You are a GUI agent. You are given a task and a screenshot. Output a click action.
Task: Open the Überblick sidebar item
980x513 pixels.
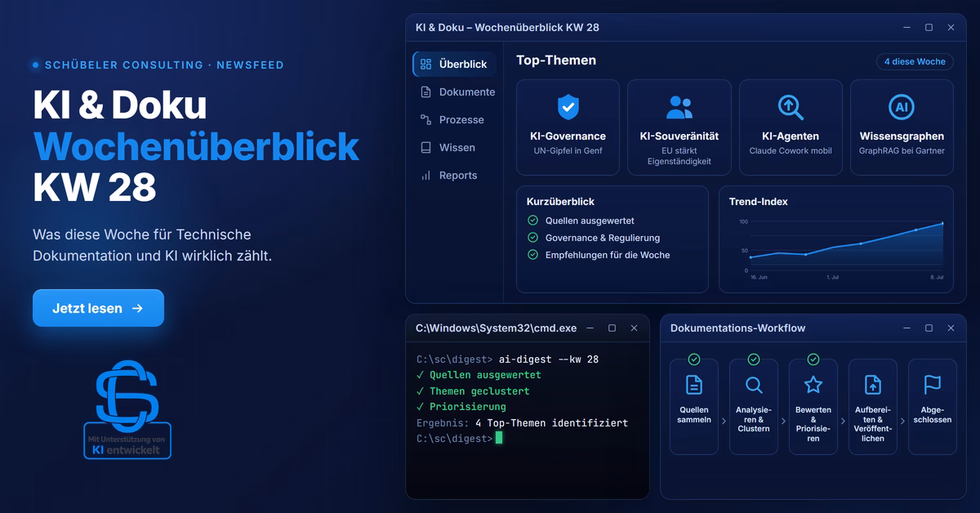454,64
